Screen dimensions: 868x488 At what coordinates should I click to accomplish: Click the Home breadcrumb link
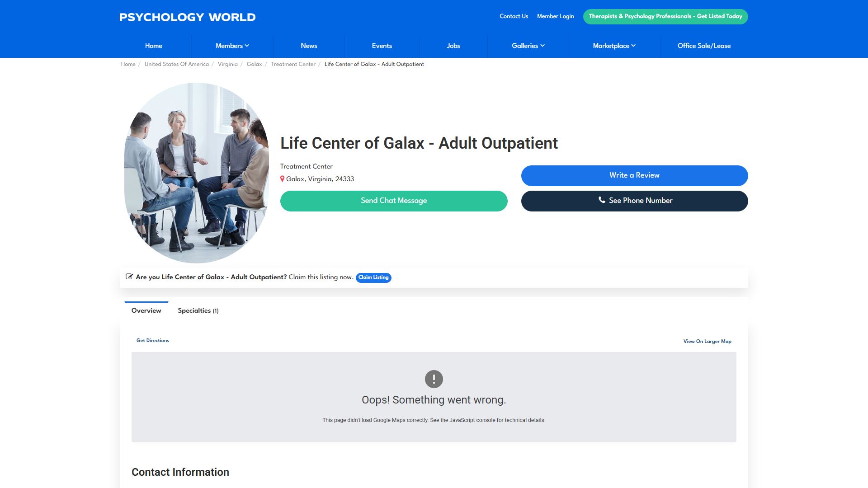[x=128, y=64]
